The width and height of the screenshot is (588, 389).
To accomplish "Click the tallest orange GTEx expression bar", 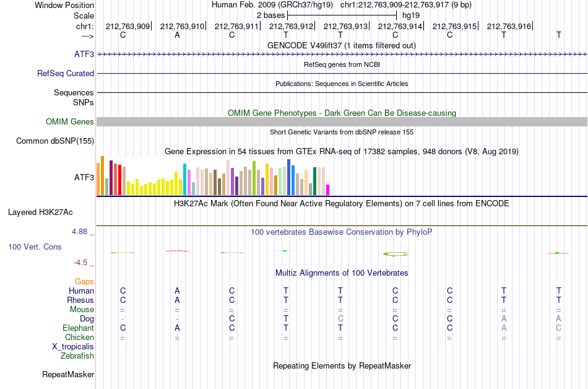I will 102,175.
